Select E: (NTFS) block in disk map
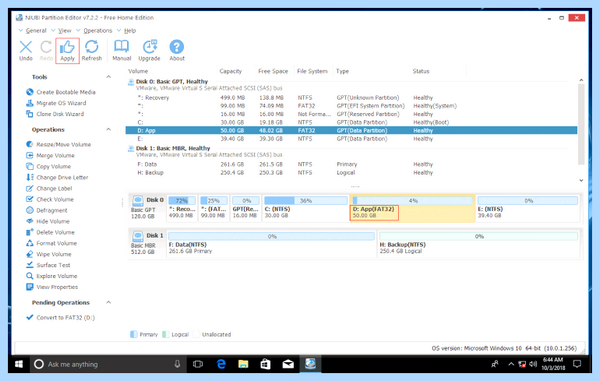 (x=528, y=208)
